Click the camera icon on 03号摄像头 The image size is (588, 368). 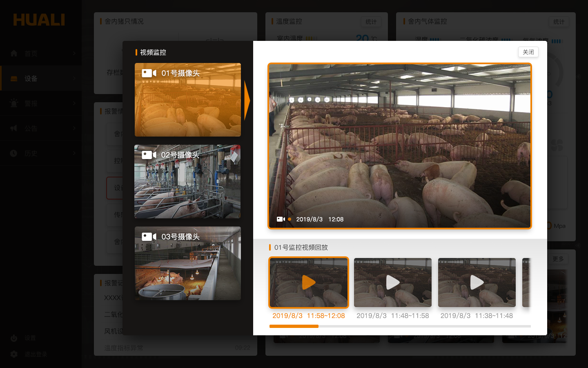point(149,237)
